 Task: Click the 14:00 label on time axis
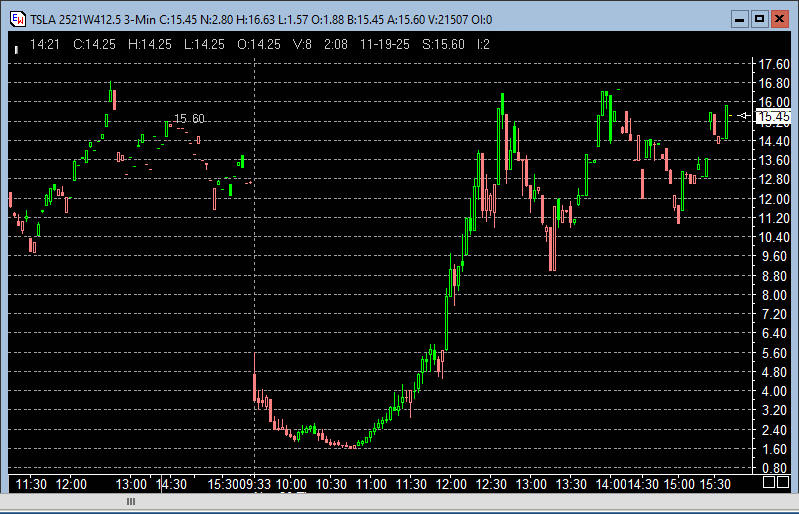pyautogui.click(x=611, y=484)
